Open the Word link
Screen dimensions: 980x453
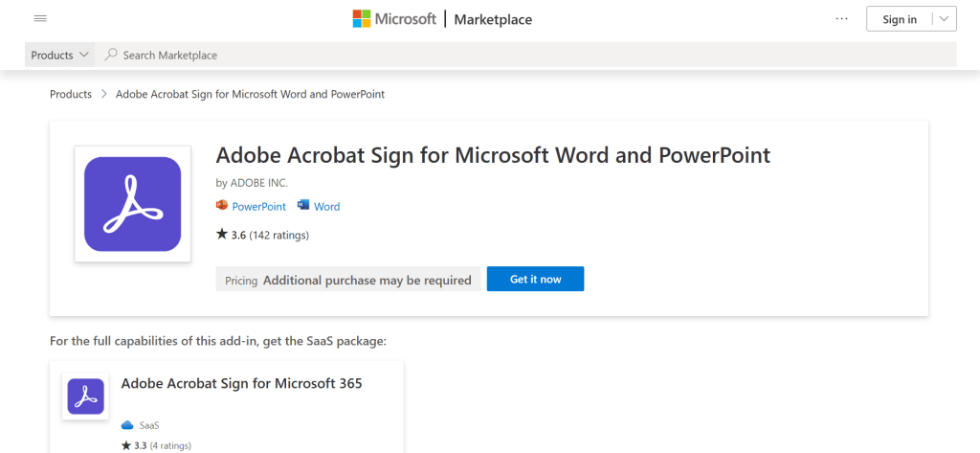coord(326,206)
